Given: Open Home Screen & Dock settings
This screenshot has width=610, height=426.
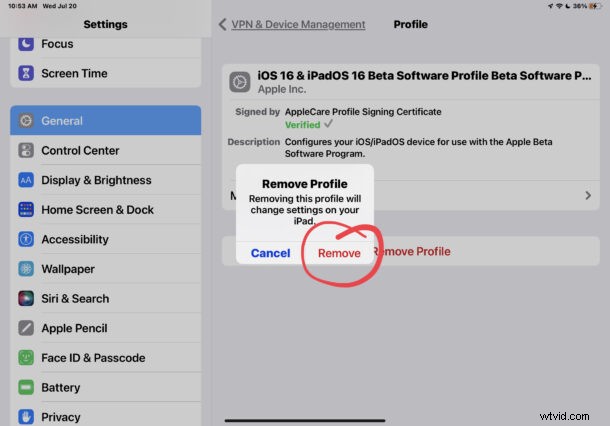Looking at the screenshot, I should coord(106,210).
